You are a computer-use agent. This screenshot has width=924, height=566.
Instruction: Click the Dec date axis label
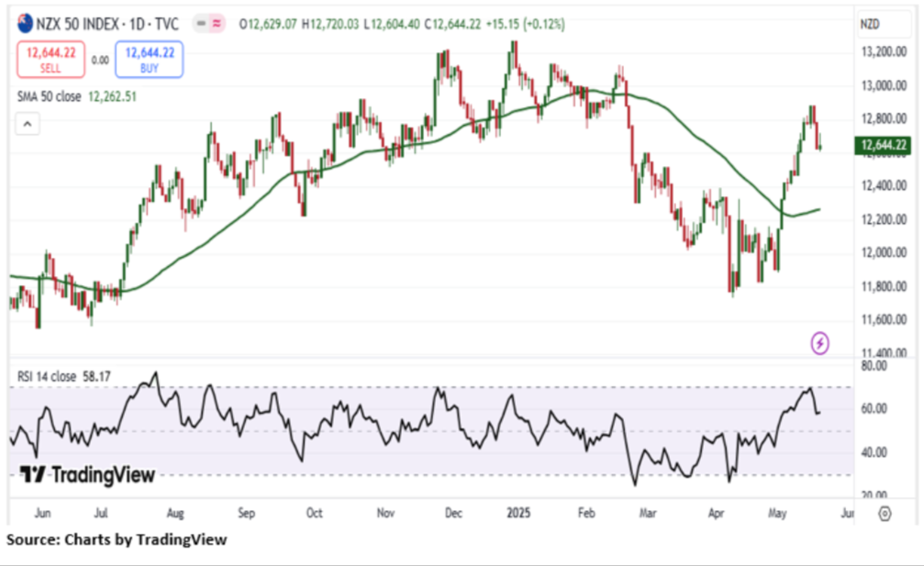click(x=453, y=513)
